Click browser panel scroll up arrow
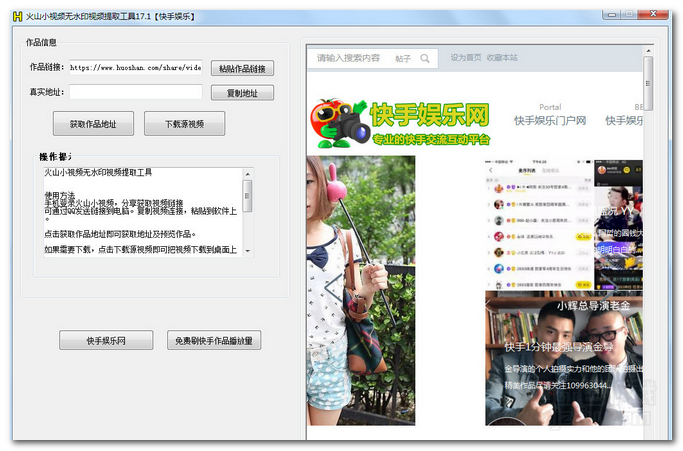Image resolution: width=683 pixels, height=451 pixels. click(648, 51)
